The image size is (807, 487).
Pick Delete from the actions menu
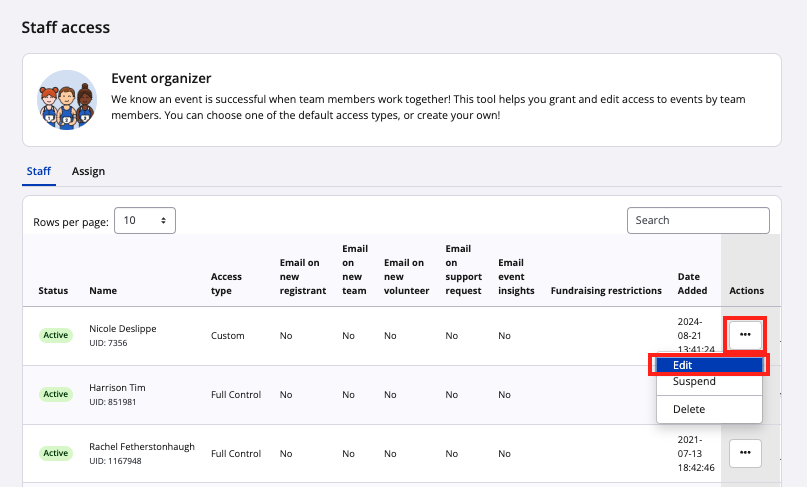click(x=689, y=409)
